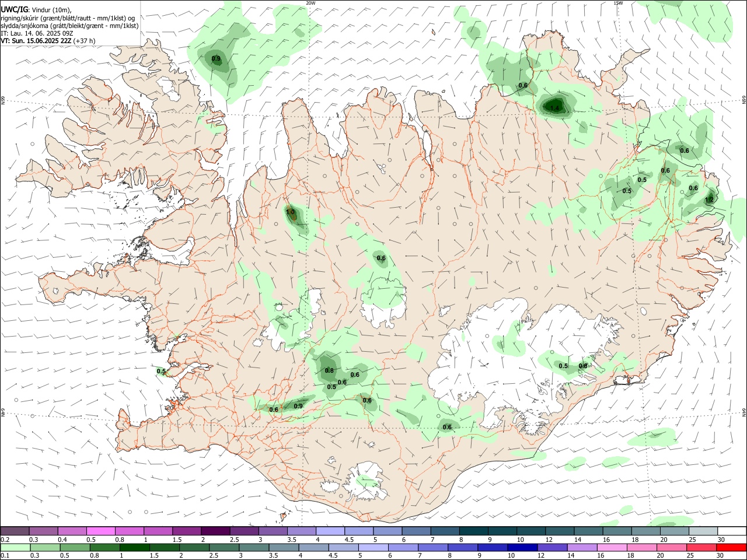Select the light pink 16–18 swatch in lower legend
This screenshot has height=560, width=747.
point(612,547)
